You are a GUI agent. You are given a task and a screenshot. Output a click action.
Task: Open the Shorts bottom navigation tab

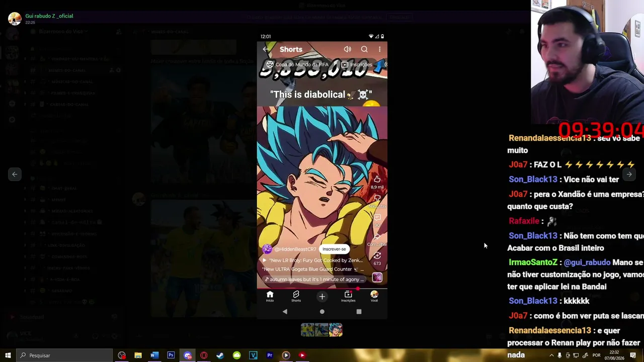[x=296, y=296]
